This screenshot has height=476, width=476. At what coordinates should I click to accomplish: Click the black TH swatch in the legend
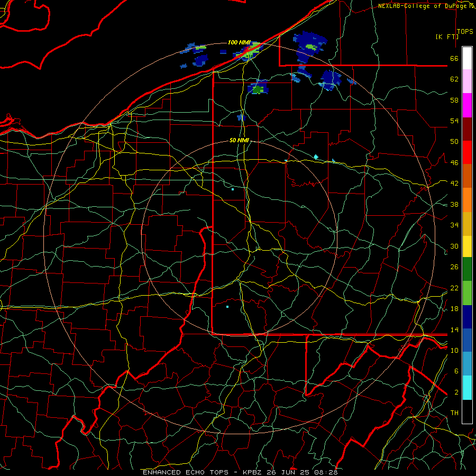tap(467, 411)
